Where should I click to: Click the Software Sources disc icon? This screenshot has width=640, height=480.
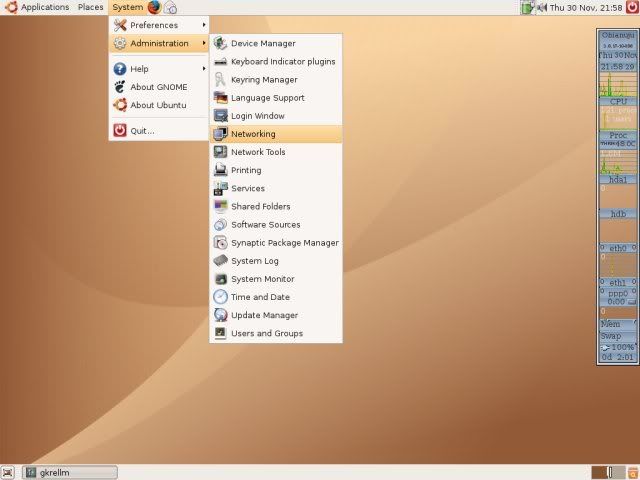(x=220, y=224)
